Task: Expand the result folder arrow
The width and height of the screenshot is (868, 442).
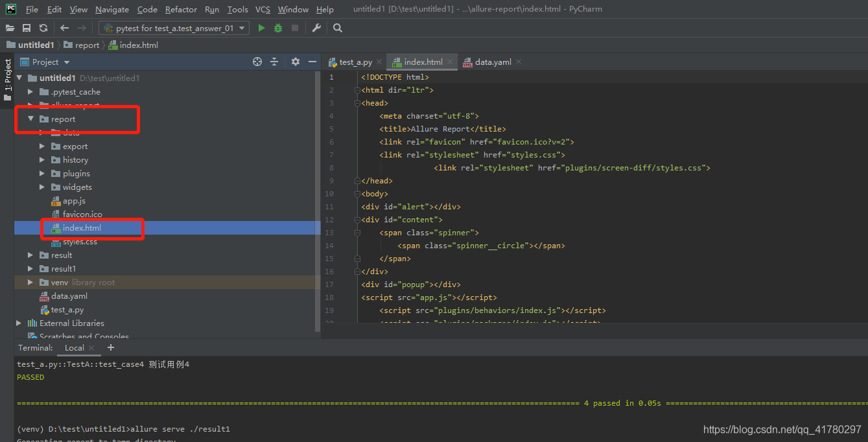Action: [x=30, y=255]
